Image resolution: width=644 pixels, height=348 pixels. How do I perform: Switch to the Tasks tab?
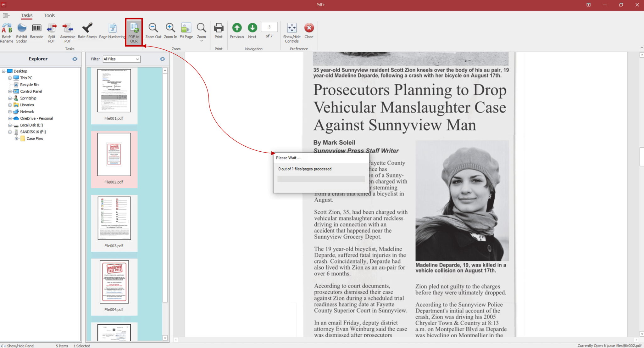pyautogui.click(x=26, y=15)
